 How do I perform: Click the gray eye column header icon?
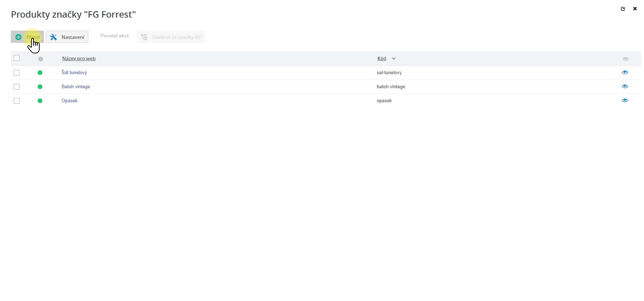point(626,59)
